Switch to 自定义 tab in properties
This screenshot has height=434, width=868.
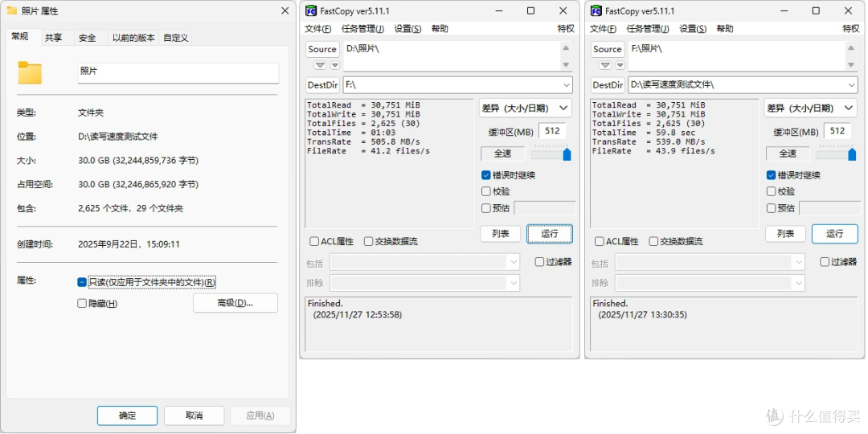(176, 38)
